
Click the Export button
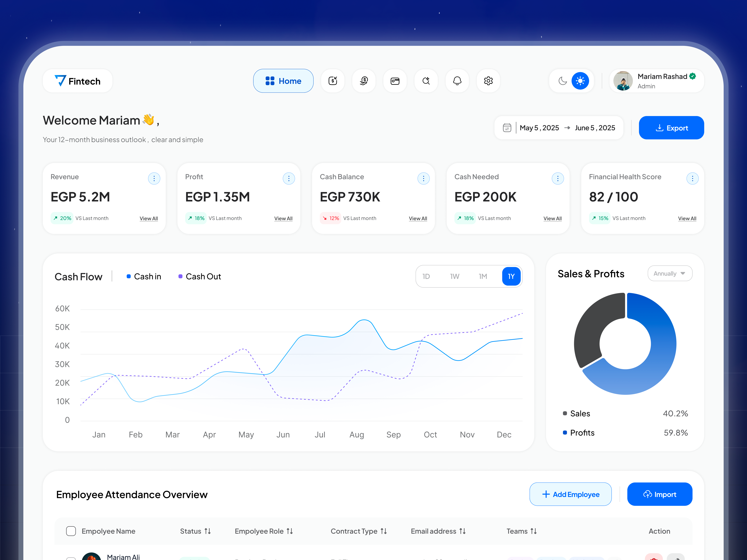pos(671,128)
